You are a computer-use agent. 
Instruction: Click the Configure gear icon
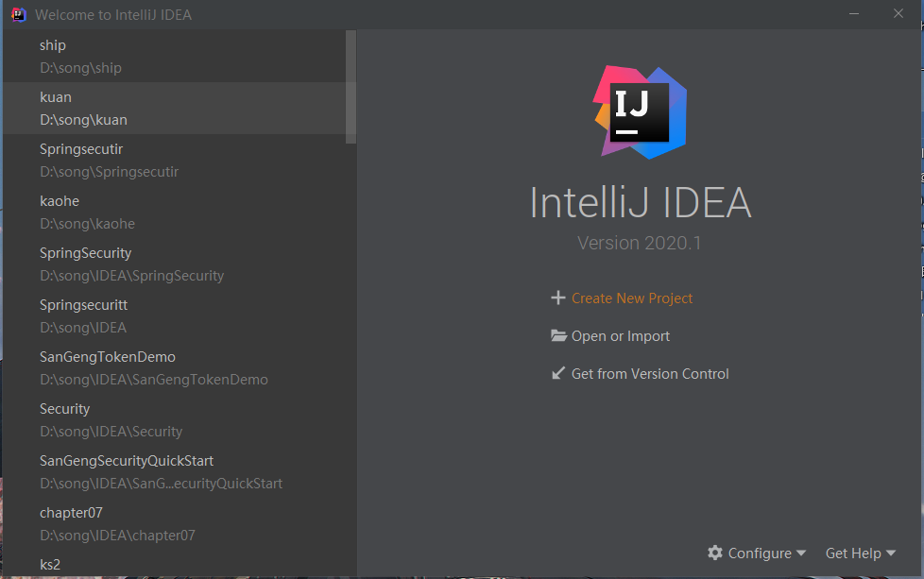tap(715, 553)
